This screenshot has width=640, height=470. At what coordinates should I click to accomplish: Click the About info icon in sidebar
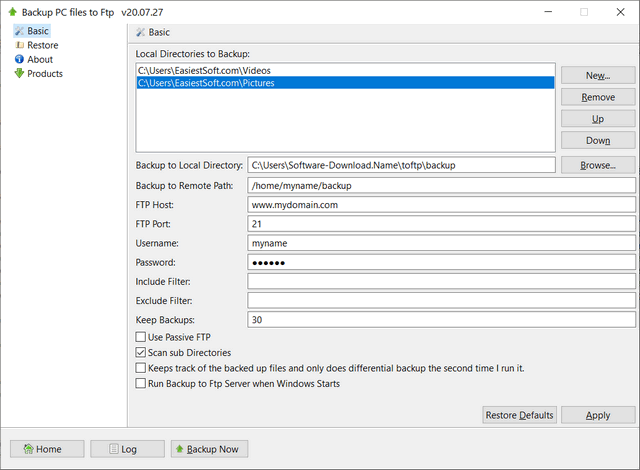pos(19,59)
